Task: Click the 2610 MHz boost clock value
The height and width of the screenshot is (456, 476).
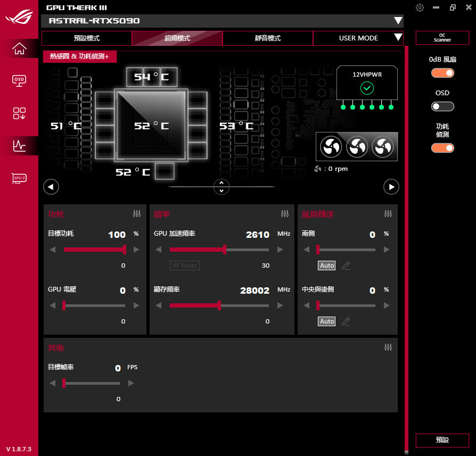Action: 257,235
